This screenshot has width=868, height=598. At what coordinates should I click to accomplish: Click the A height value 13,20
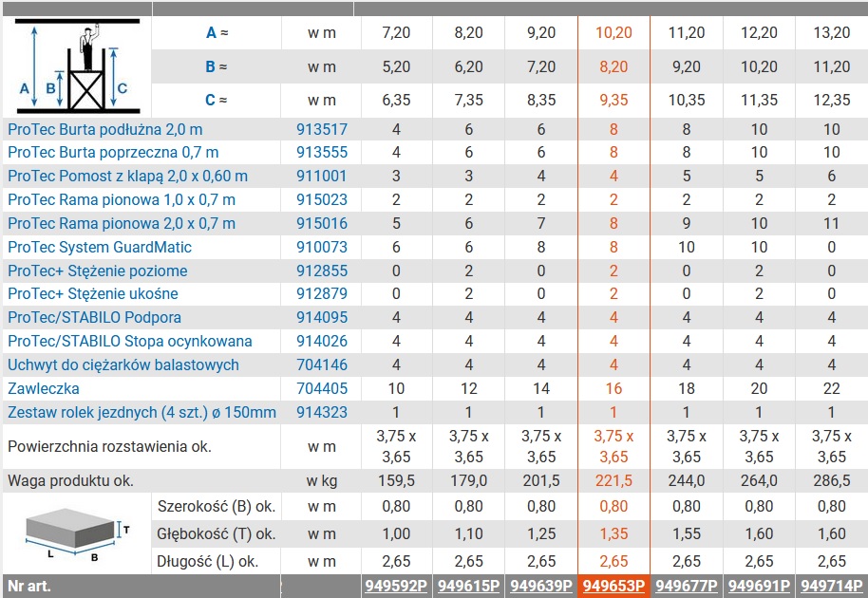832,32
